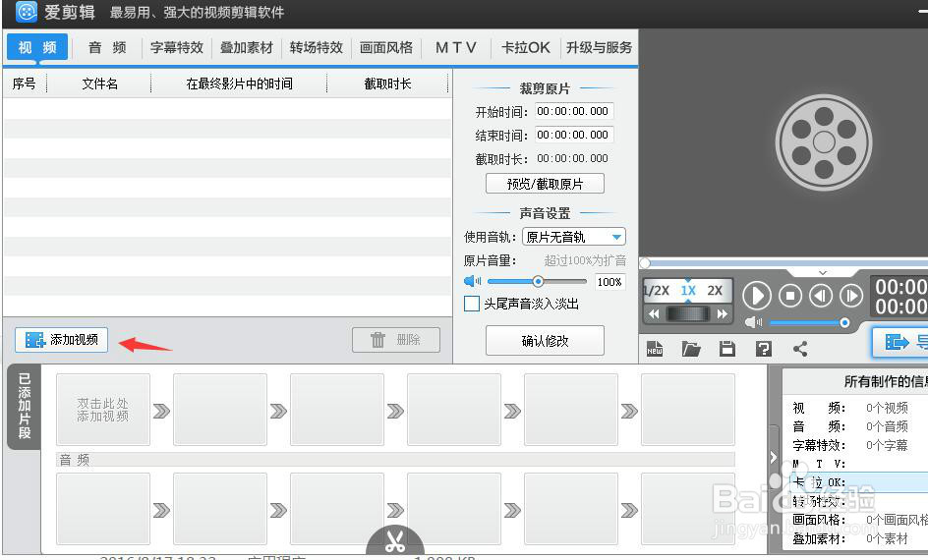
Task: Open the 字幕特效 tab
Action: 177,47
